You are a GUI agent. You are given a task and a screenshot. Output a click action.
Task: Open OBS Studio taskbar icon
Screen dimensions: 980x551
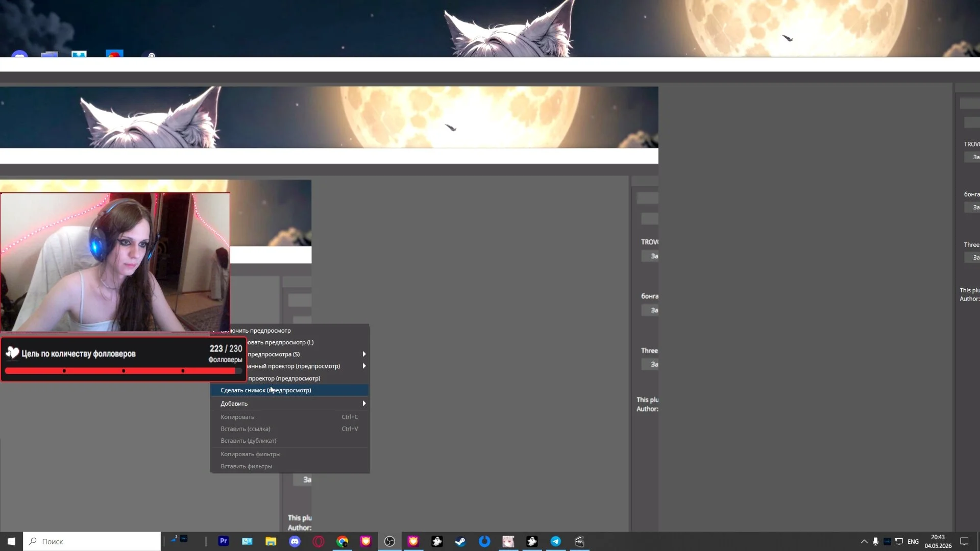tap(389, 541)
